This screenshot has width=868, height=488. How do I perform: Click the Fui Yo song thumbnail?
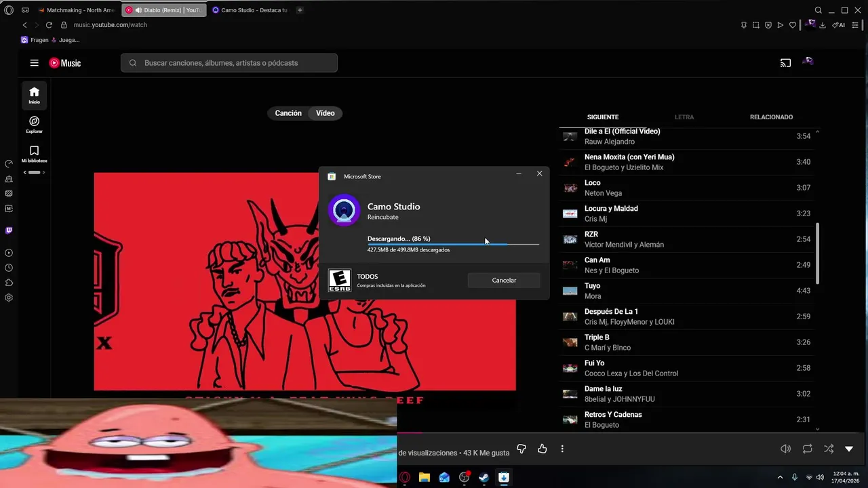click(570, 368)
